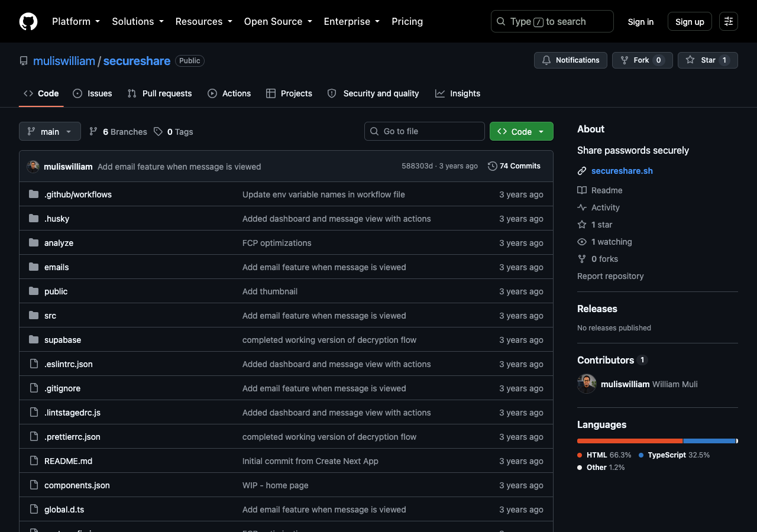The image size is (757, 532).
Task: Click the repository book icon beside muliswilliam
Action: click(x=24, y=61)
